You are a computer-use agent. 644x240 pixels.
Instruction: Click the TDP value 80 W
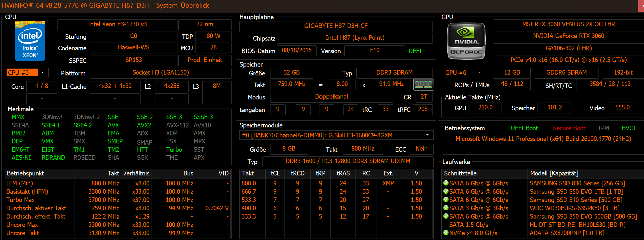pos(214,36)
